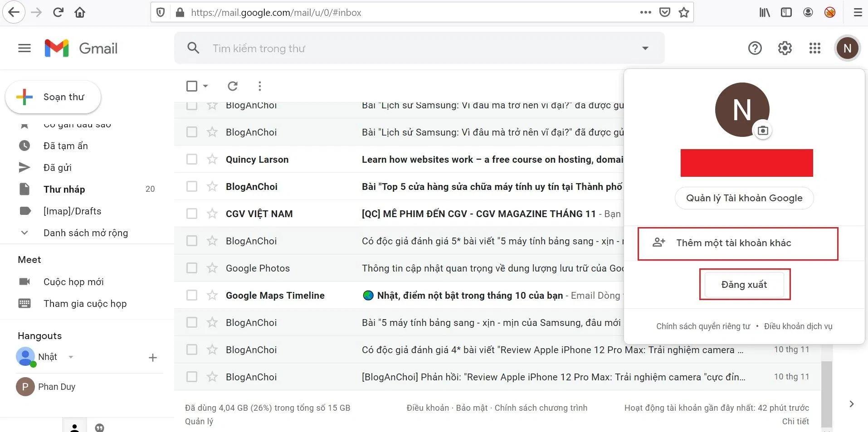Change profile photo via camera icon

763,130
